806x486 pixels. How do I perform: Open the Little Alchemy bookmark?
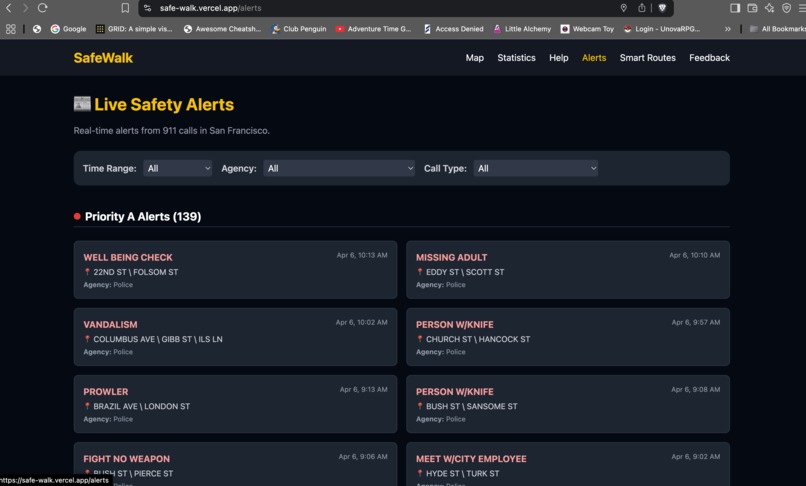coord(522,29)
